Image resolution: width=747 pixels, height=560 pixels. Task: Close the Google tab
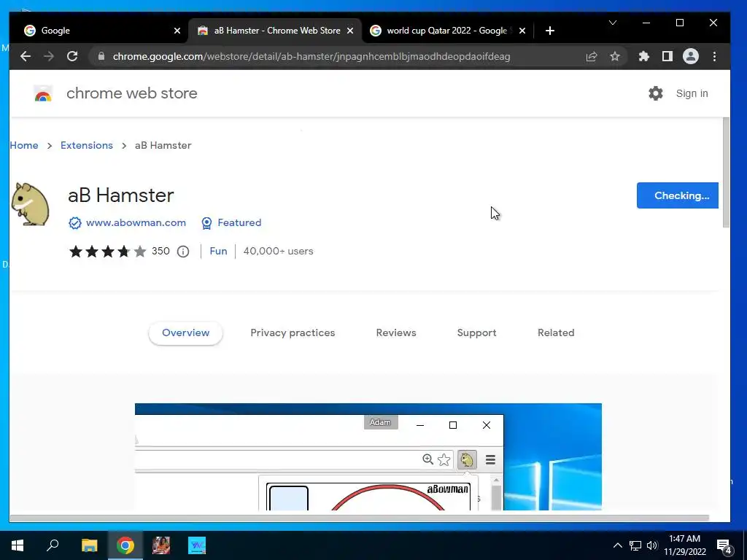click(x=177, y=31)
